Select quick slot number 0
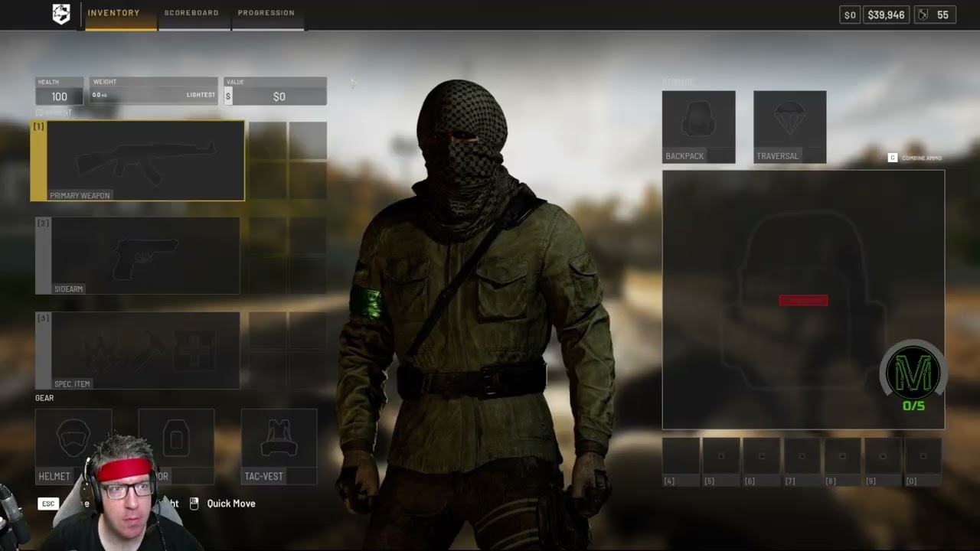980x551 pixels. click(x=923, y=461)
